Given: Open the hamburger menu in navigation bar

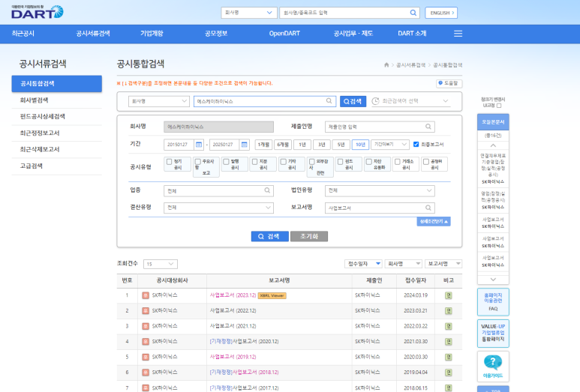Looking at the screenshot, I should [x=458, y=34].
